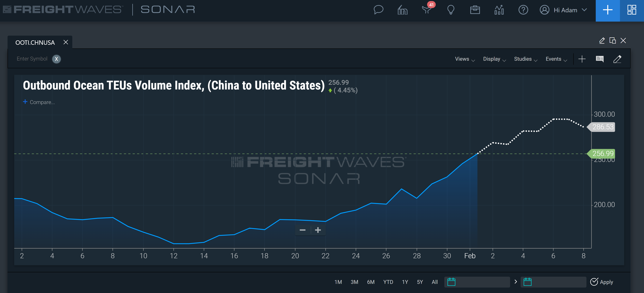
Task: Expand the Views dropdown
Action: (x=464, y=59)
